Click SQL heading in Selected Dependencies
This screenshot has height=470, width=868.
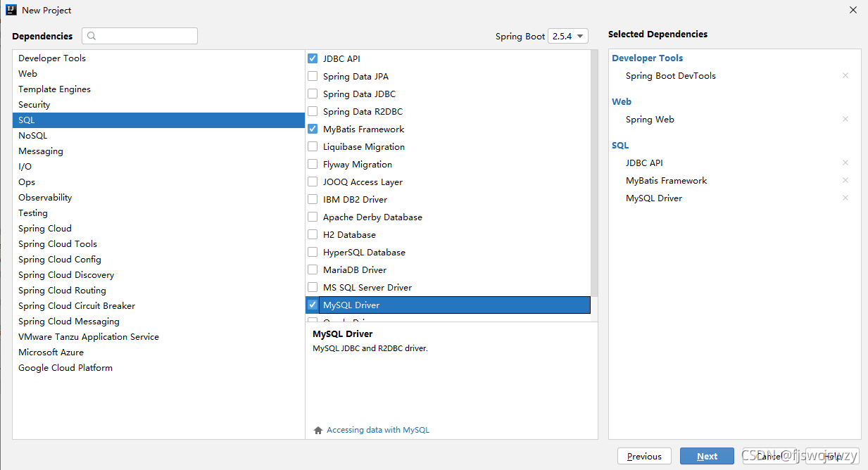pos(620,145)
